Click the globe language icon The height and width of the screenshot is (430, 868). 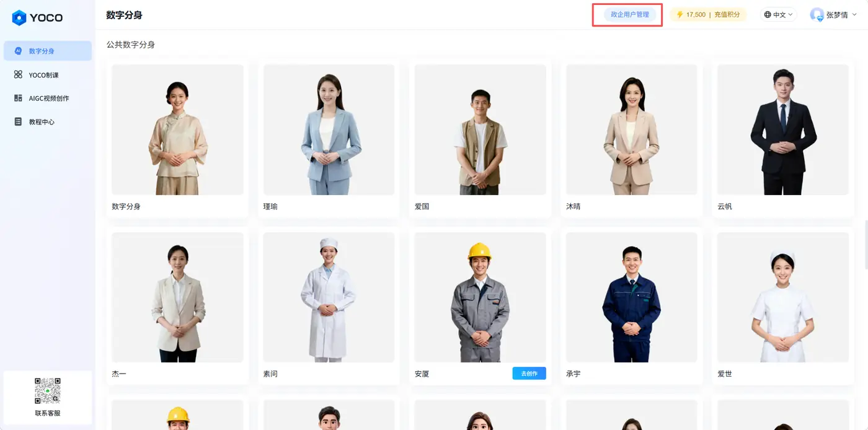(x=768, y=14)
